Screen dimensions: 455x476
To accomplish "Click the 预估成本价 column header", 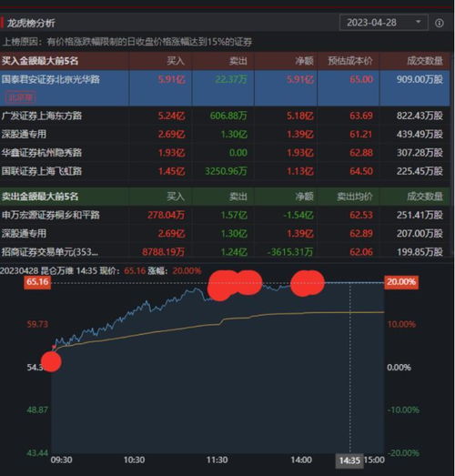I will tap(350, 61).
